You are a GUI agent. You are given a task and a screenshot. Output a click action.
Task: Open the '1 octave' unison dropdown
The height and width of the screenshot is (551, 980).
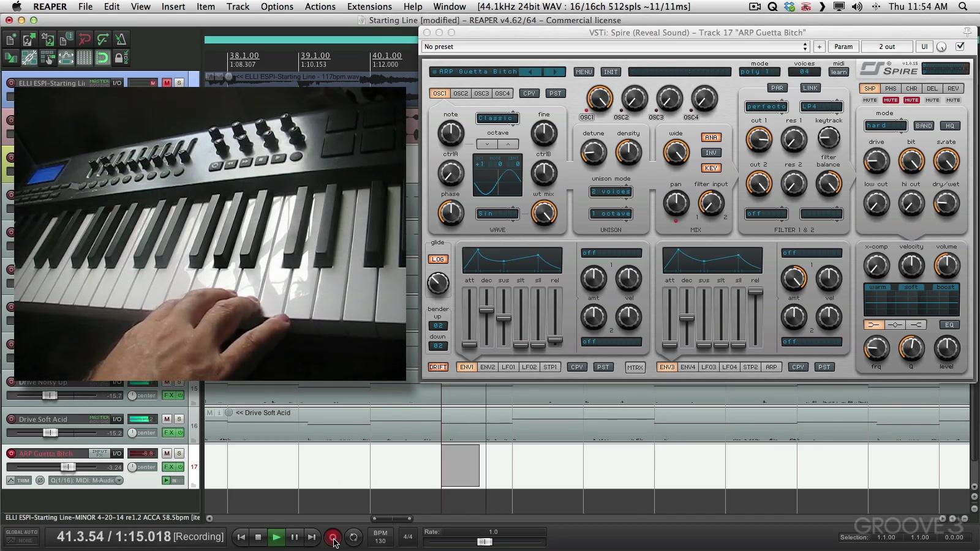(x=611, y=214)
